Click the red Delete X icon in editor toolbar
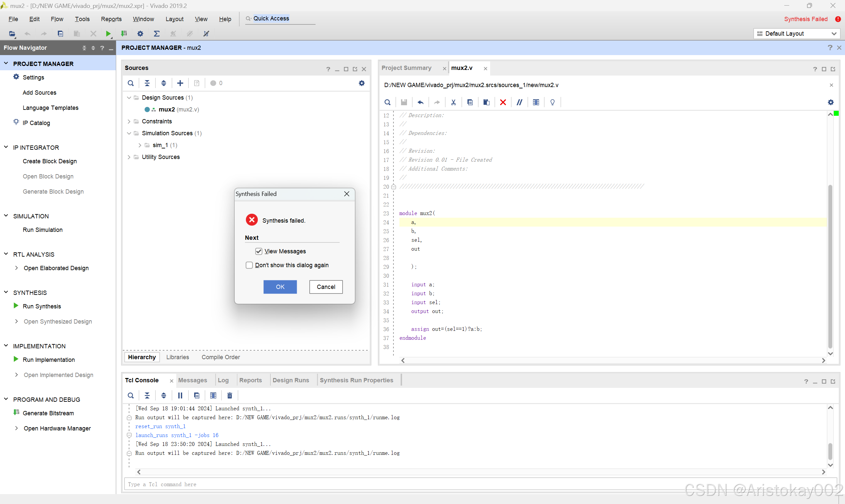The height and width of the screenshot is (504, 845). coord(503,102)
